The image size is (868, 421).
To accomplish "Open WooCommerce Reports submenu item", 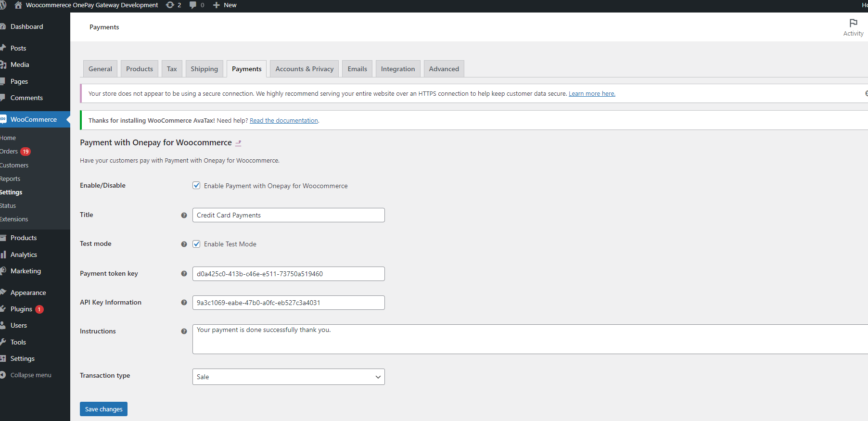I will (10, 179).
